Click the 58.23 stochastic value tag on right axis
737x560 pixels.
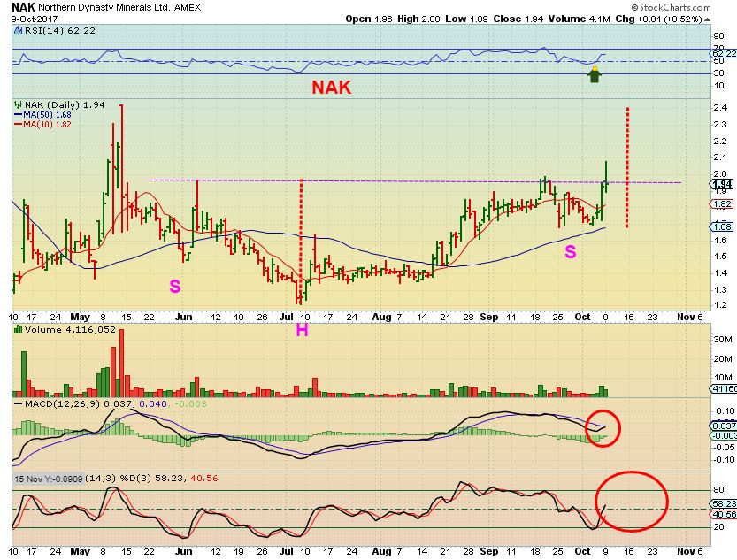coord(724,503)
